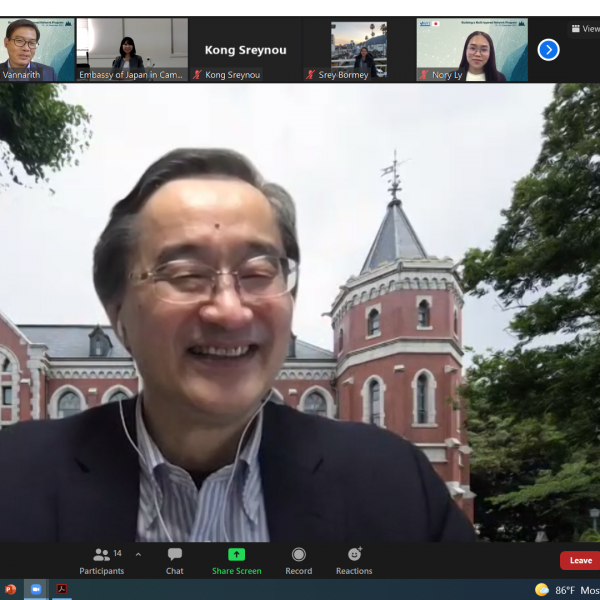Image resolution: width=600 pixels, height=600 pixels.
Task: Select Nory Ly's video thumbnail
Action: point(472,49)
